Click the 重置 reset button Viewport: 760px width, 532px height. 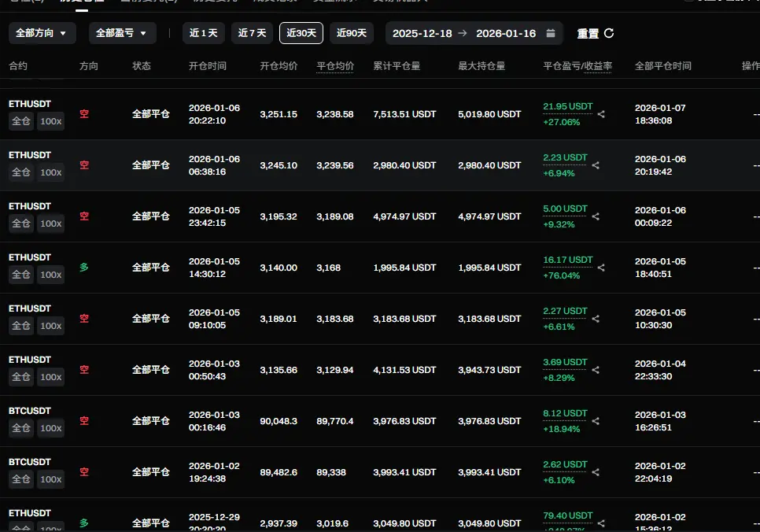(x=588, y=34)
